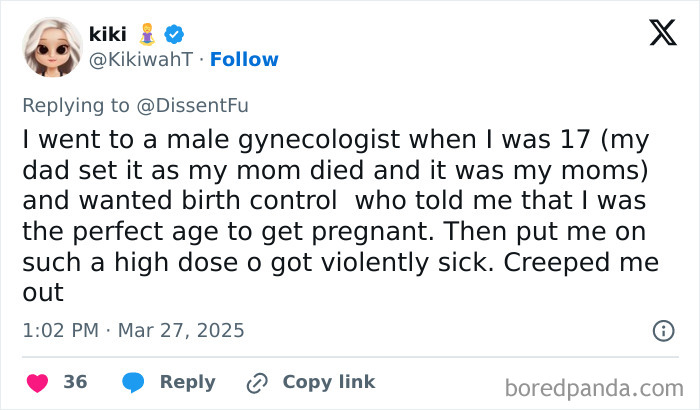Open the 1:02 PM Mar 27 timestamp
This screenshot has height=410, width=700.
[133, 330]
